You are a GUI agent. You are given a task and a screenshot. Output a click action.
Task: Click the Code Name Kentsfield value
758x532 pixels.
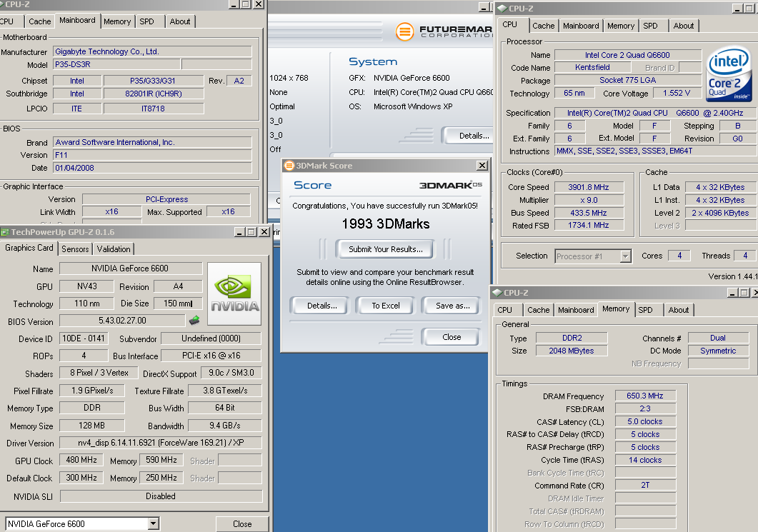(x=593, y=68)
